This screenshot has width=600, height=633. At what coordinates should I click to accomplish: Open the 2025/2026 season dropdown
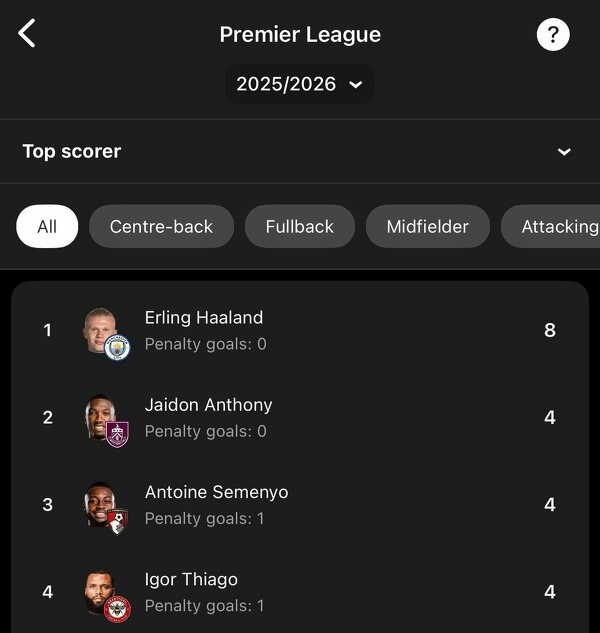[299, 85]
